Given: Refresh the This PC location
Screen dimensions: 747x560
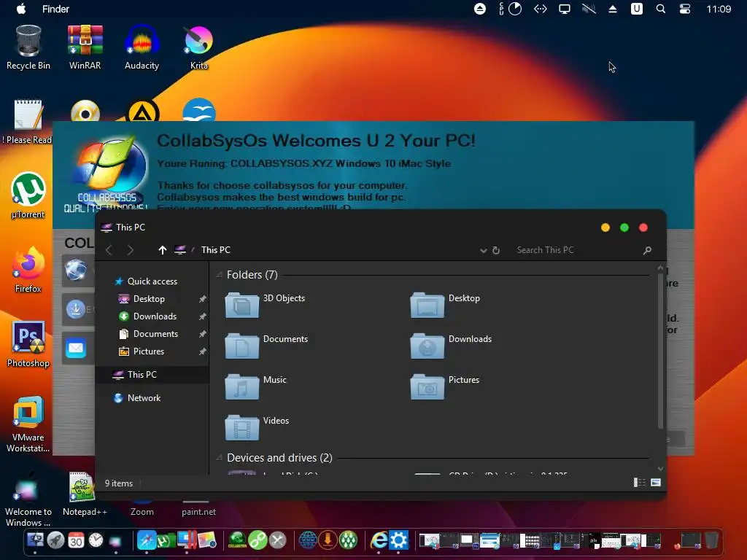Looking at the screenshot, I should coord(496,250).
